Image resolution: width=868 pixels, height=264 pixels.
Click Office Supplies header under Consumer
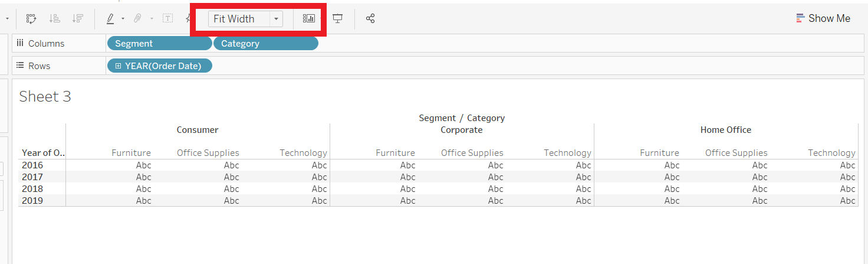click(x=208, y=152)
